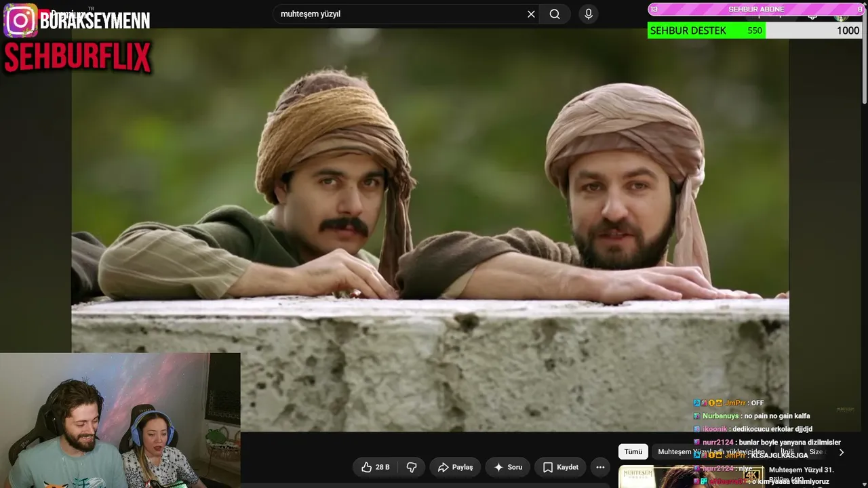Select the 'Muhteşem Yüzyıl adlı yükleyiciden' chip

point(711,452)
